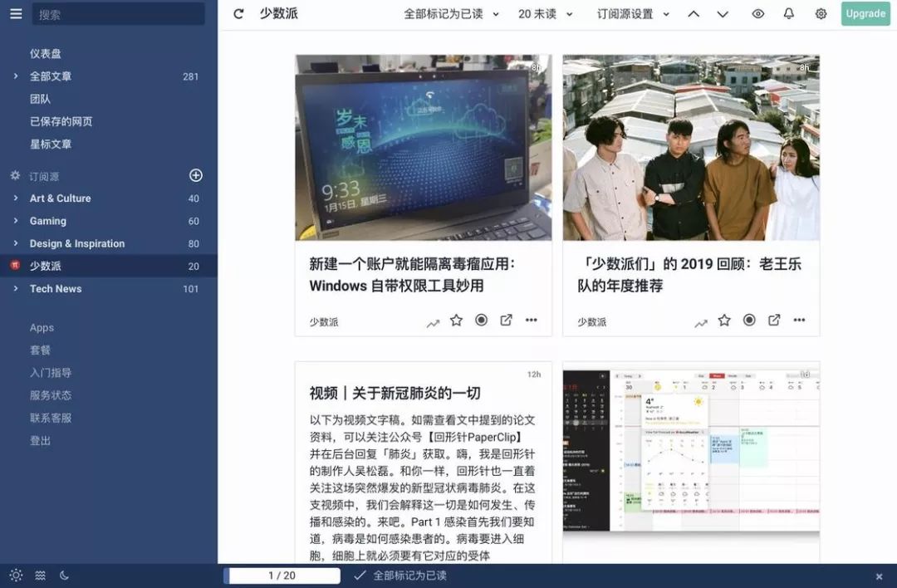Expand the Design & Inspiration folder
The height and width of the screenshot is (588, 897).
[x=16, y=243]
